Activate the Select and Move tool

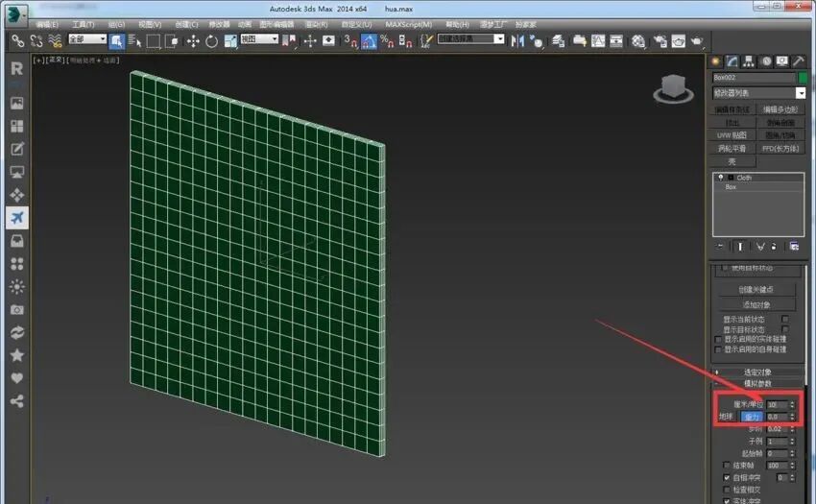tap(193, 41)
